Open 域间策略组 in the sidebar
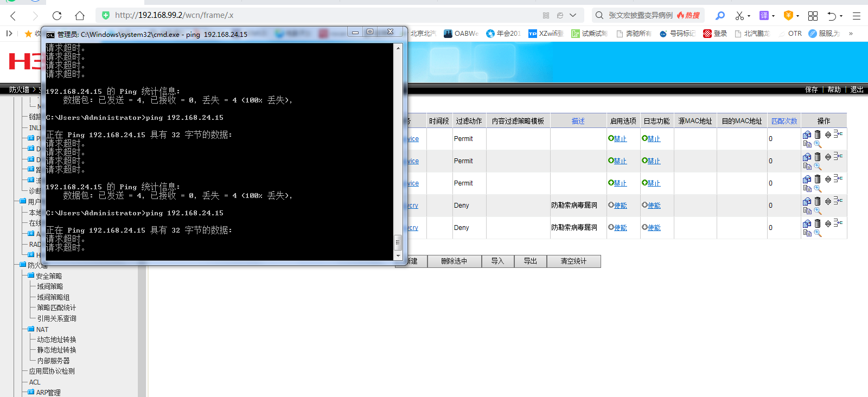 pyautogui.click(x=53, y=297)
